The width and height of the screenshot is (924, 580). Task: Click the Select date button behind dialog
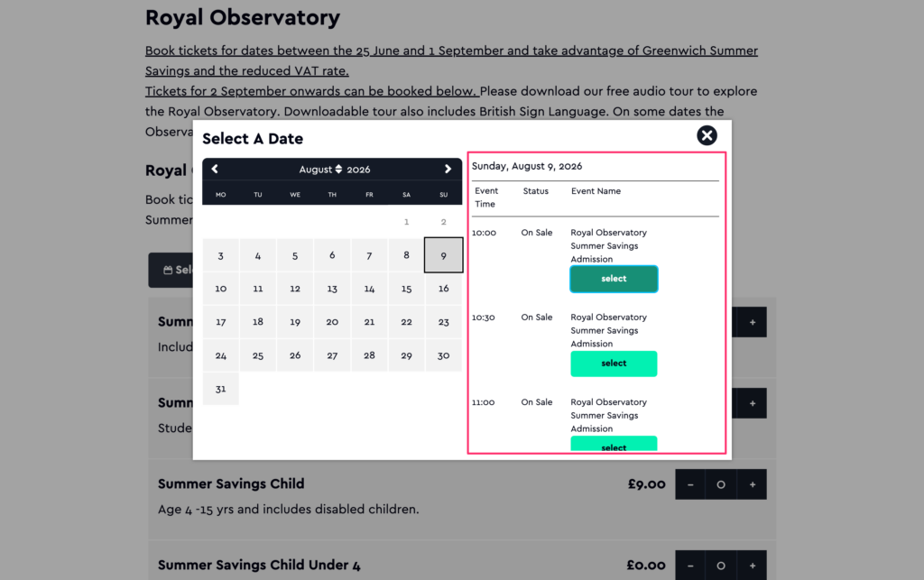[171, 270]
